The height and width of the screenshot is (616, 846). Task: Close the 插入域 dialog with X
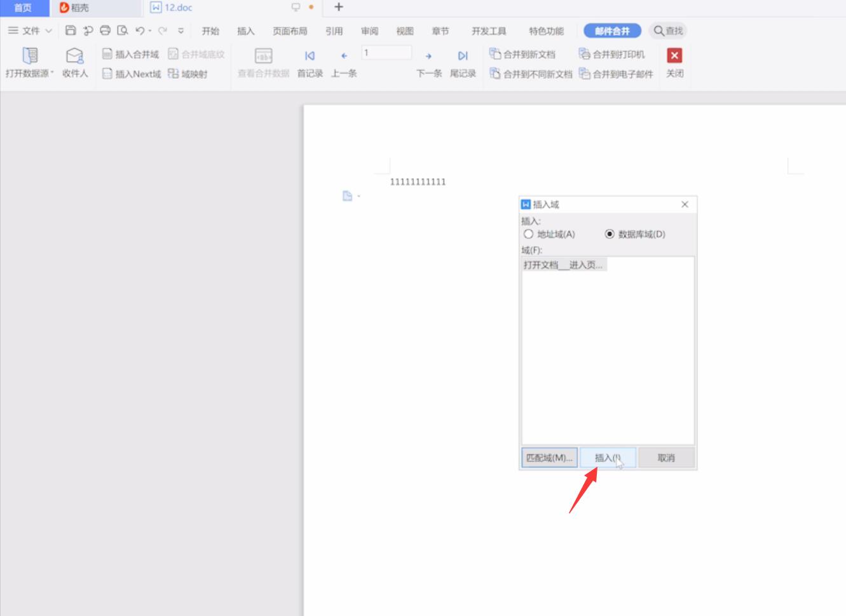685,204
